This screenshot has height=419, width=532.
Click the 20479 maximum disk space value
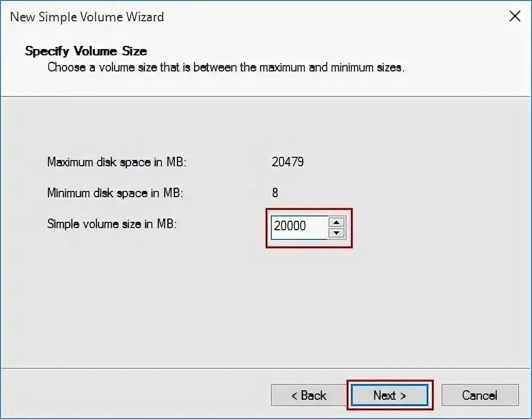point(288,162)
